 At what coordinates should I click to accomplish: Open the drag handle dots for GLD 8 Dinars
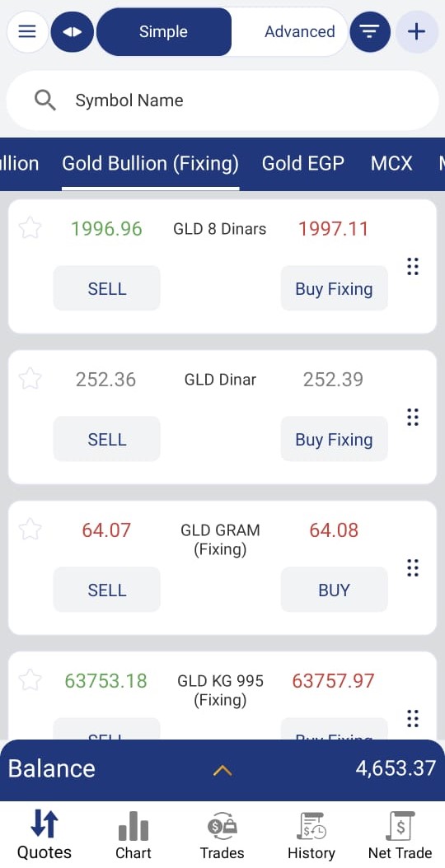[x=412, y=266]
